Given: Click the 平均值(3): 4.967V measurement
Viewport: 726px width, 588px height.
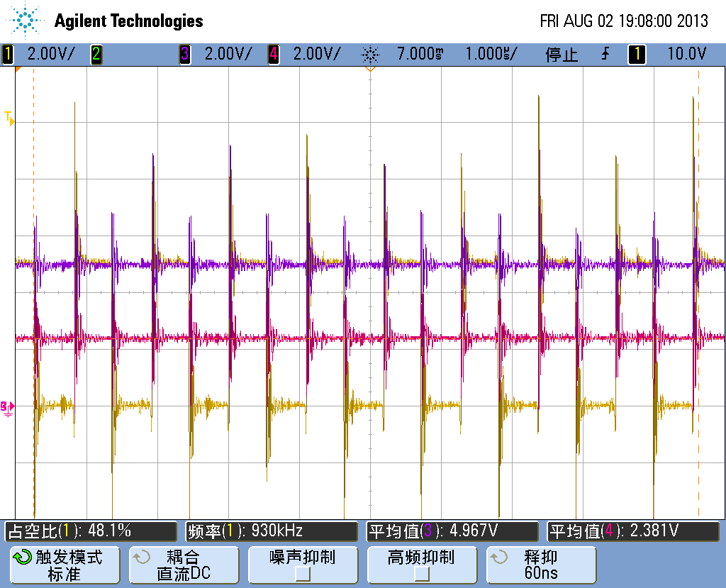Looking at the screenshot, I should click(x=452, y=531).
